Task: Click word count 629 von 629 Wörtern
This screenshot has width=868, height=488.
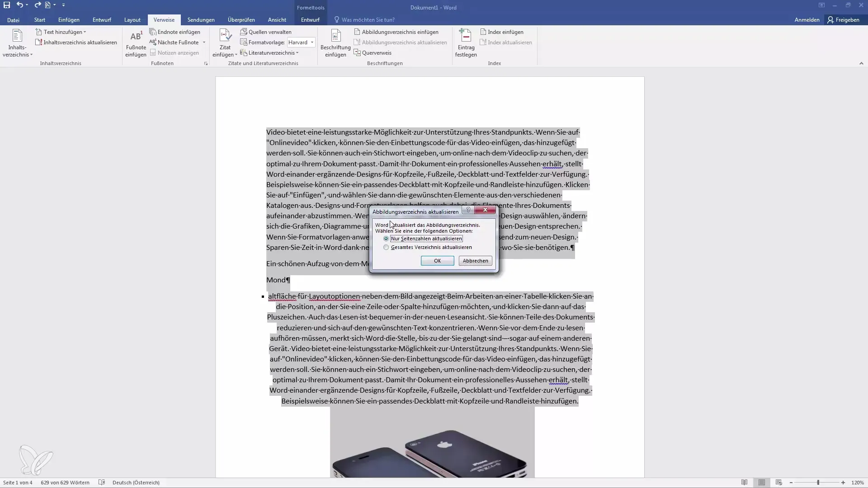Action: (65, 483)
